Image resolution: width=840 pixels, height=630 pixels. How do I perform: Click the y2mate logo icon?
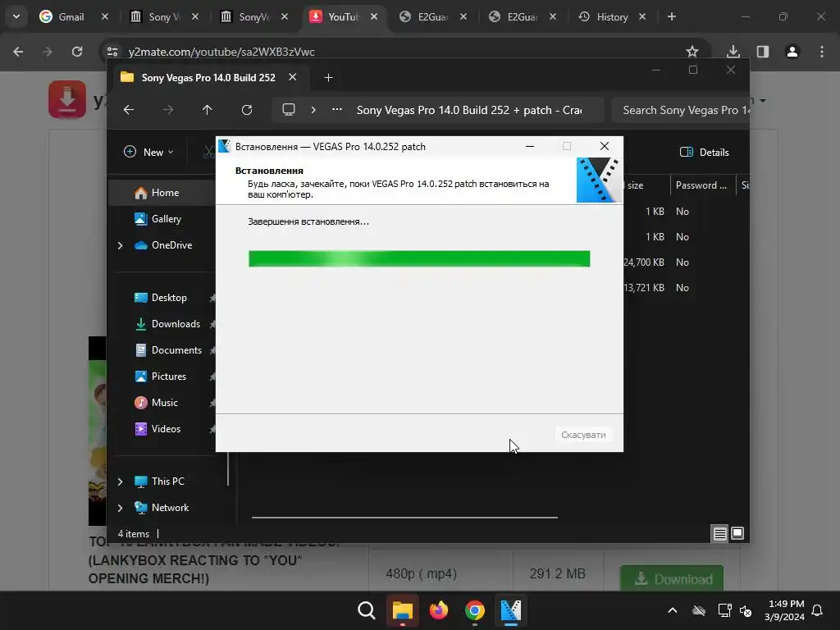pyautogui.click(x=67, y=99)
